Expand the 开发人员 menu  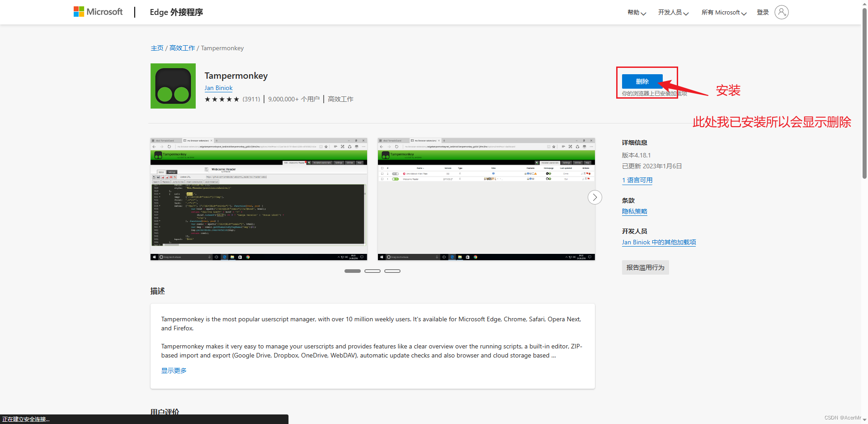673,13
